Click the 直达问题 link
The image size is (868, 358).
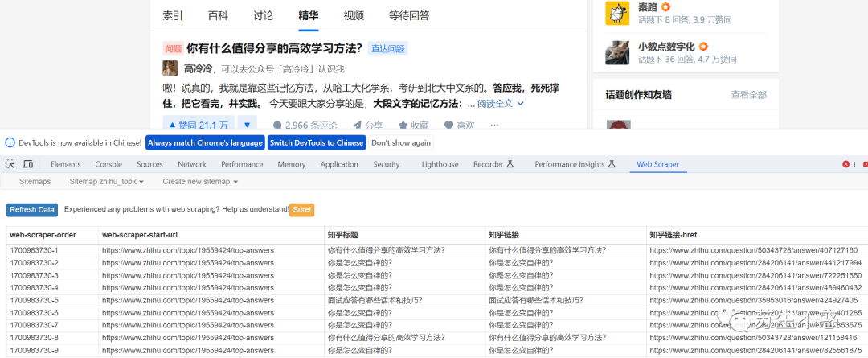tap(387, 48)
